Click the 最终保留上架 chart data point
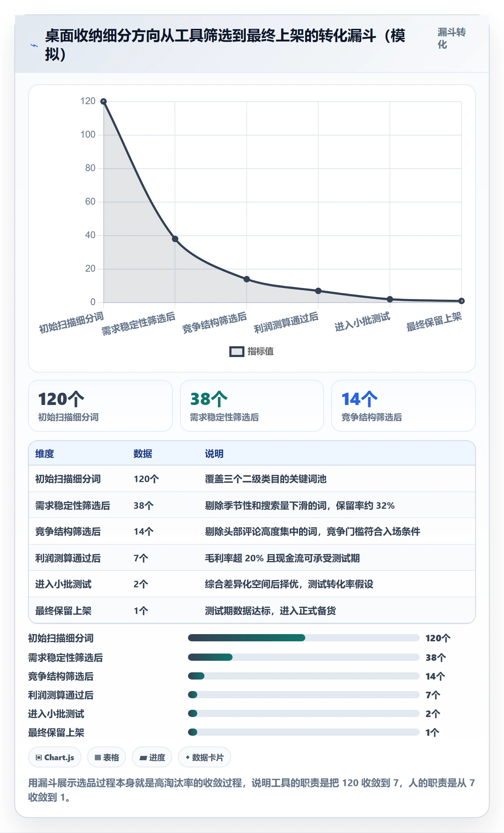 click(x=462, y=301)
